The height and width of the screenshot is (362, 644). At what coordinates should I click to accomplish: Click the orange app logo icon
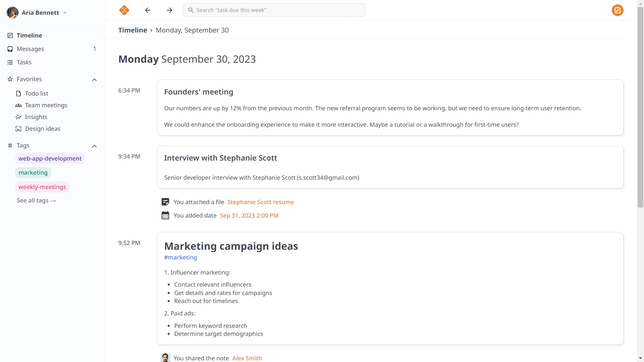point(124,10)
